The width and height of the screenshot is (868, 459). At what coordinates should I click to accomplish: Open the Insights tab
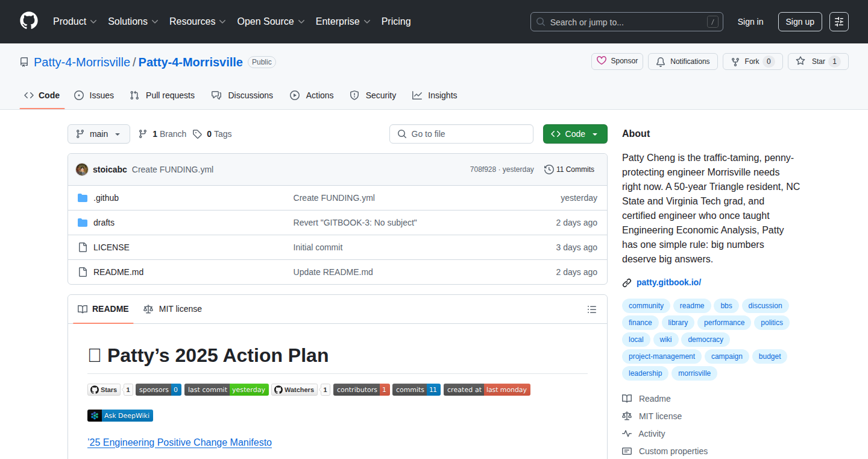[x=435, y=95]
